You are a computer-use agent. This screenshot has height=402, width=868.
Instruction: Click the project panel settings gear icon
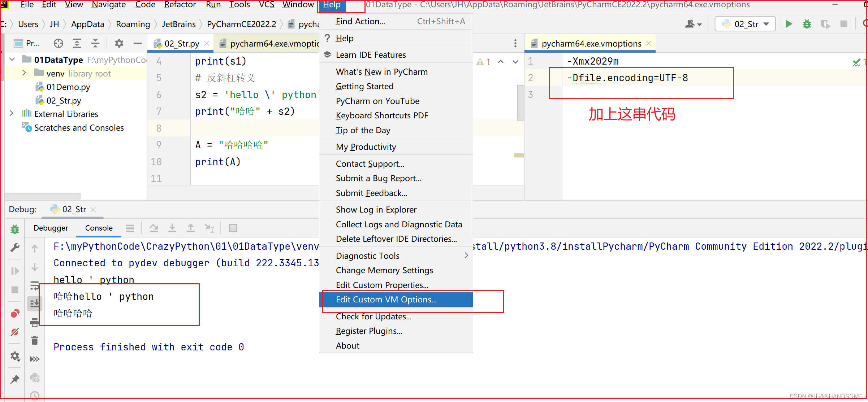click(x=119, y=44)
